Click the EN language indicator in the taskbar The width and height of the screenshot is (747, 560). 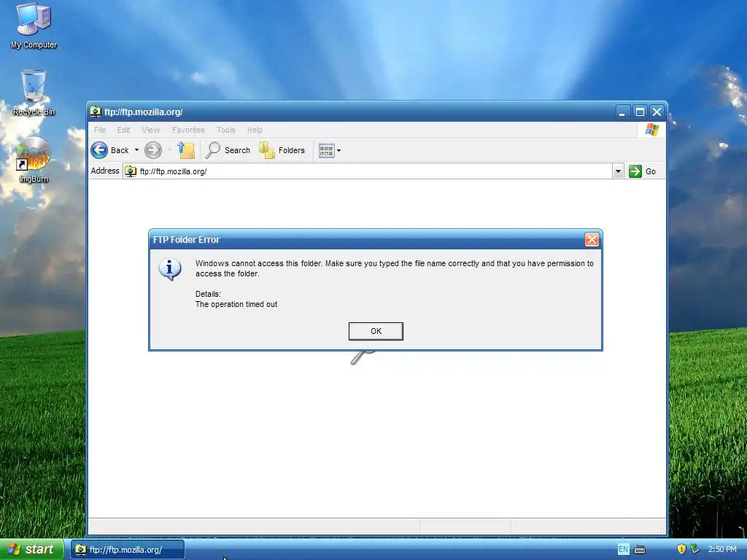623,550
